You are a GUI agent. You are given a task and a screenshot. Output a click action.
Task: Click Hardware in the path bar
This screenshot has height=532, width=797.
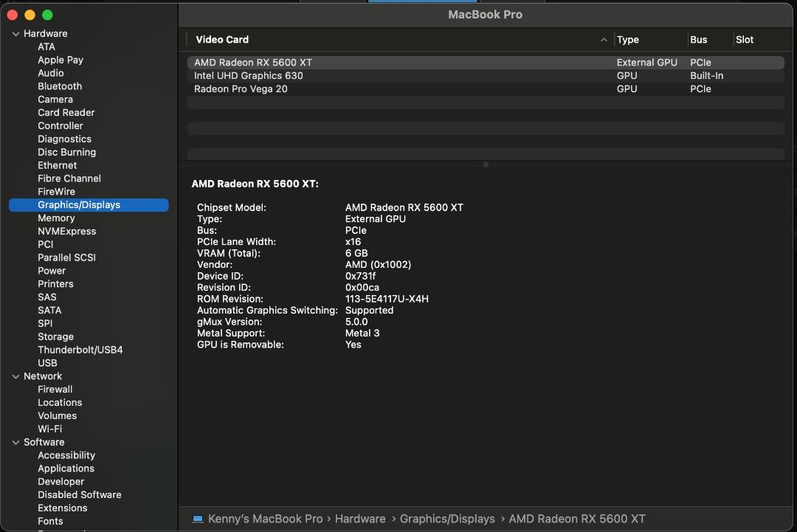point(360,519)
